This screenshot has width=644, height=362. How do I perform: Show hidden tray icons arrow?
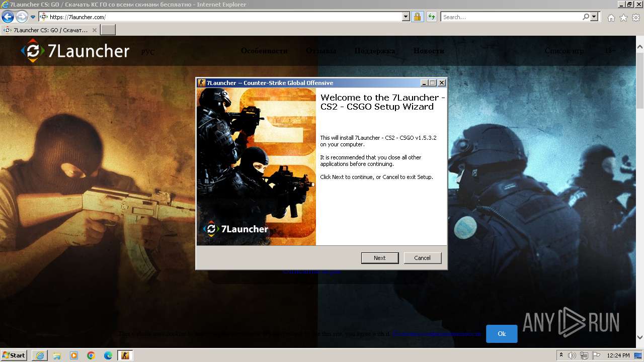coord(561,355)
